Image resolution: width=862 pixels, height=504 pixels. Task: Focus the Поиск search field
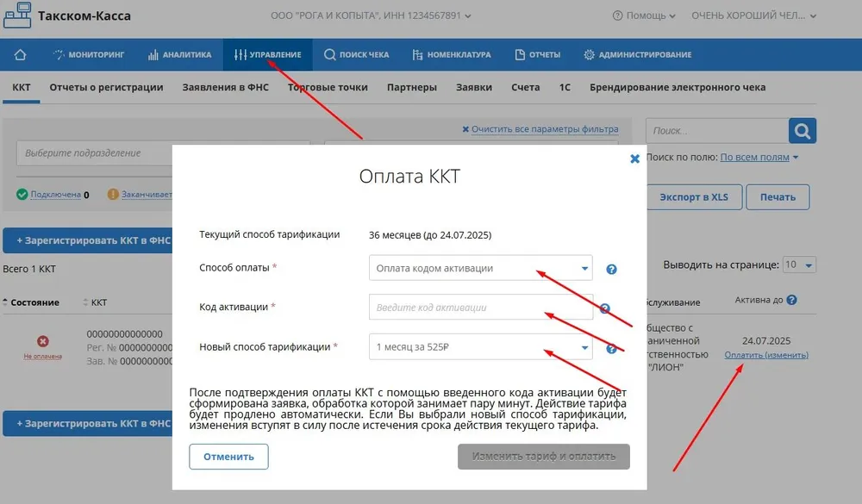(717, 131)
